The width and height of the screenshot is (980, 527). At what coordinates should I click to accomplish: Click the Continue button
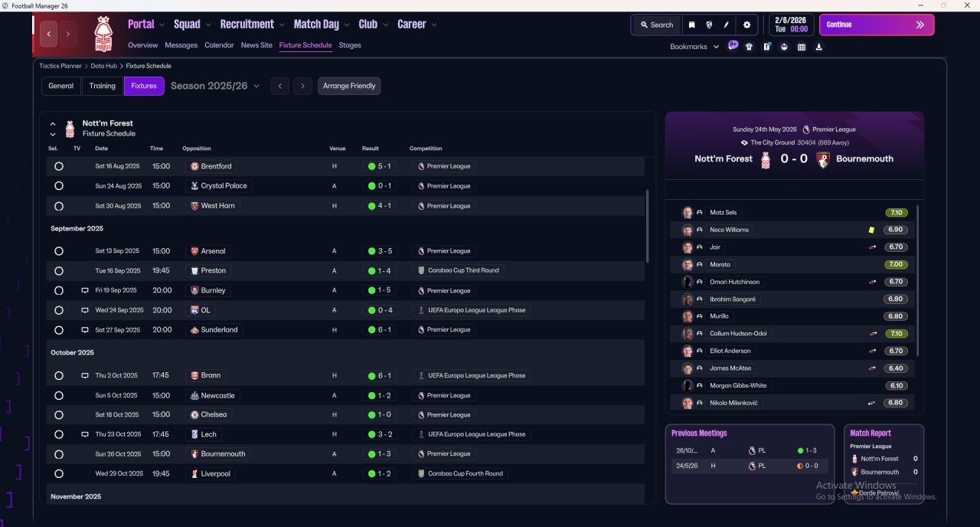[877, 25]
